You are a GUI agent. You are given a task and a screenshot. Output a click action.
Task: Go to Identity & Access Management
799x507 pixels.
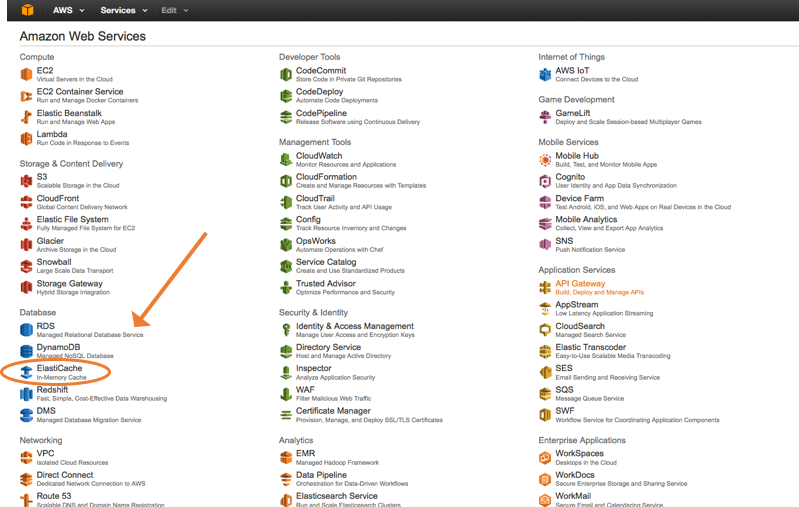[x=355, y=326]
